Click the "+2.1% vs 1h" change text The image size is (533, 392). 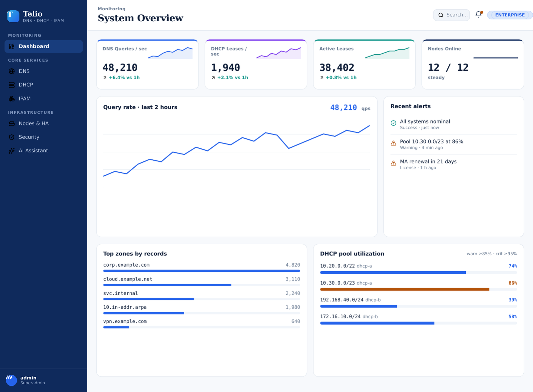[x=233, y=78]
